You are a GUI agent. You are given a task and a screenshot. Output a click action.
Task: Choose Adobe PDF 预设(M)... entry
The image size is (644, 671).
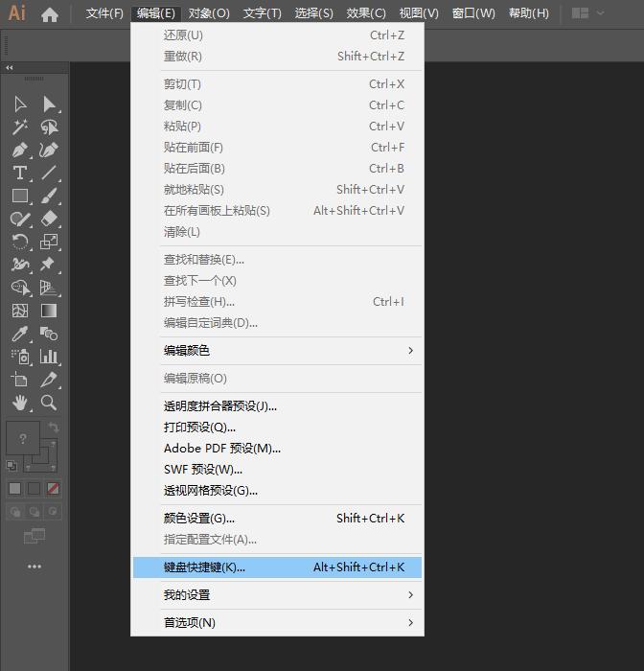pos(277,449)
